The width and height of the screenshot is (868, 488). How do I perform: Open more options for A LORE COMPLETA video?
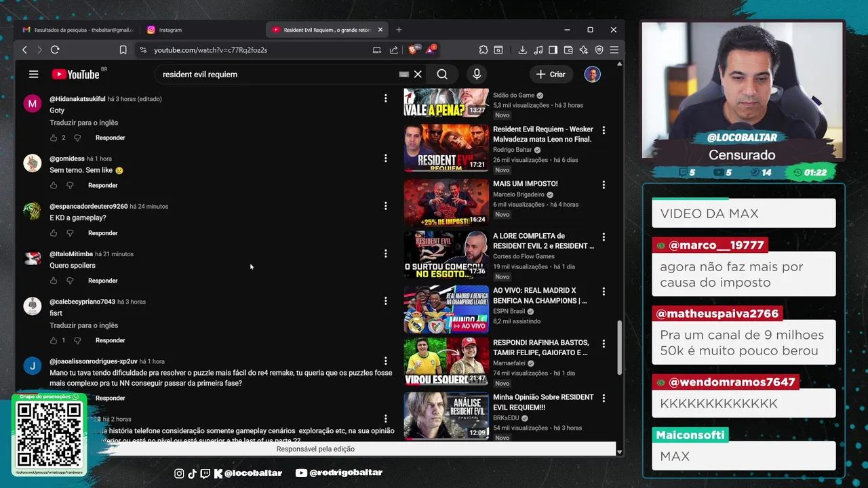(604, 237)
